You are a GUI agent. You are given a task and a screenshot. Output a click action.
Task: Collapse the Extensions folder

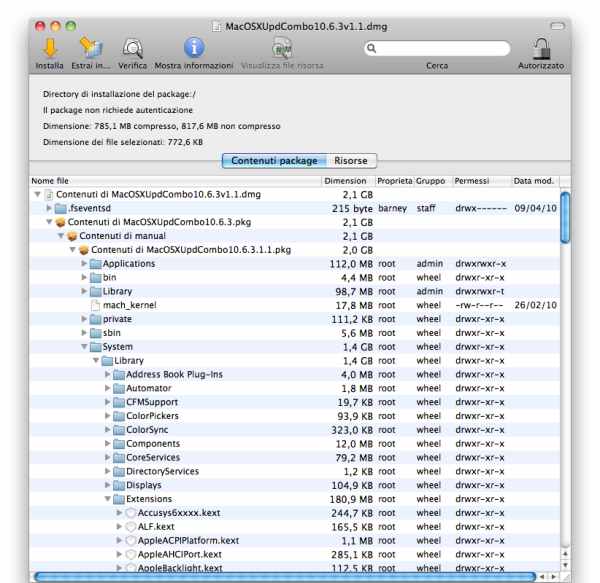[x=108, y=499]
